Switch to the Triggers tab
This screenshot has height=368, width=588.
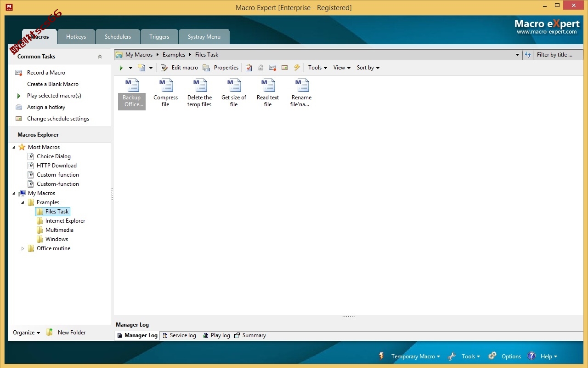point(159,37)
